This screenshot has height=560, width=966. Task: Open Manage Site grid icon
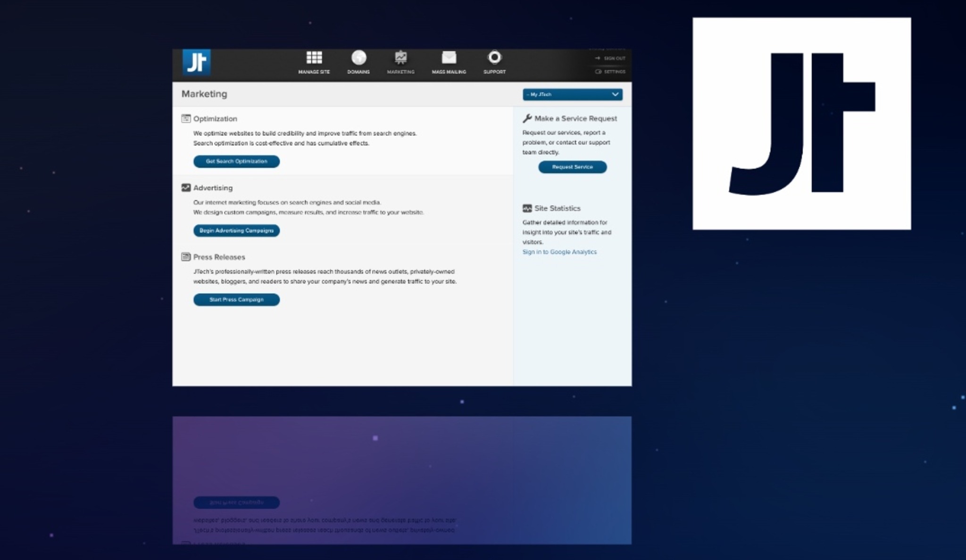pos(314,58)
